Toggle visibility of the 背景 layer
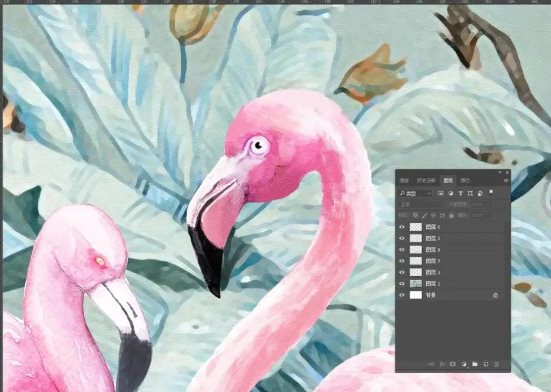Screen dimensions: 551x392 point(402,295)
